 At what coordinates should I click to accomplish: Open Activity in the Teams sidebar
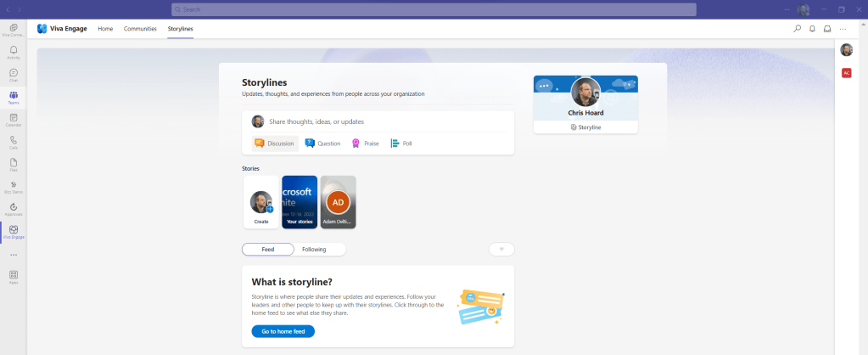[14, 53]
